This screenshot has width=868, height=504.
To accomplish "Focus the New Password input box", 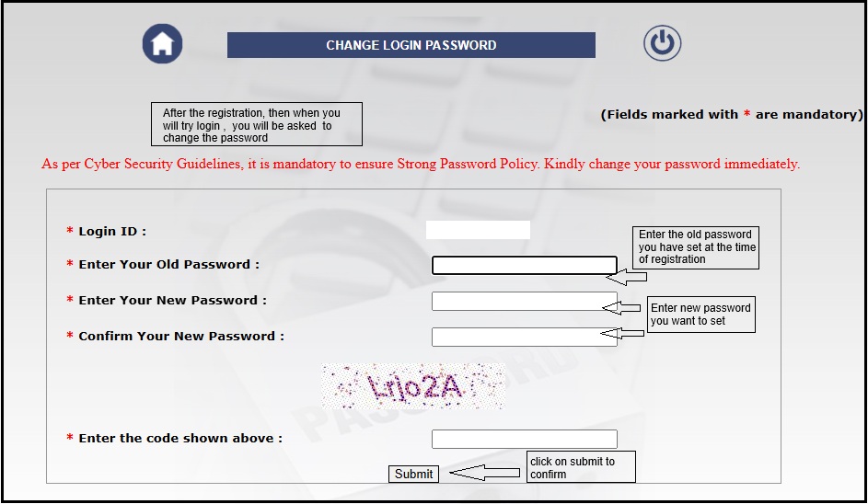I will tap(524, 301).
